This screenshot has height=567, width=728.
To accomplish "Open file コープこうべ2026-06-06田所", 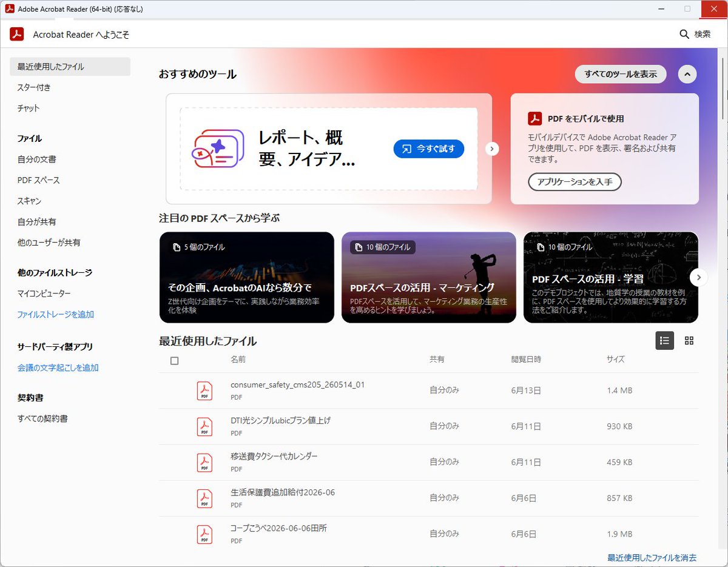I will [278, 528].
